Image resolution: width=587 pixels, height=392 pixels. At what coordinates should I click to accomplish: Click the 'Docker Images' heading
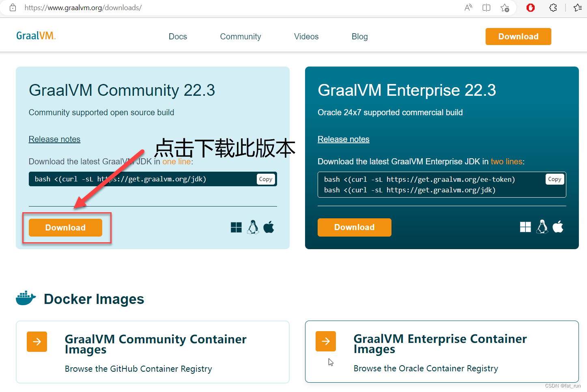click(94, 299)
